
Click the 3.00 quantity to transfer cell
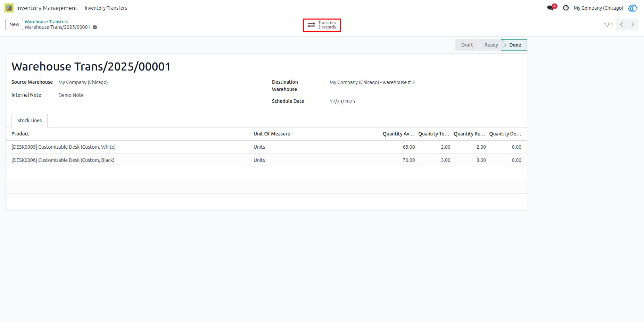click(445, 160)
